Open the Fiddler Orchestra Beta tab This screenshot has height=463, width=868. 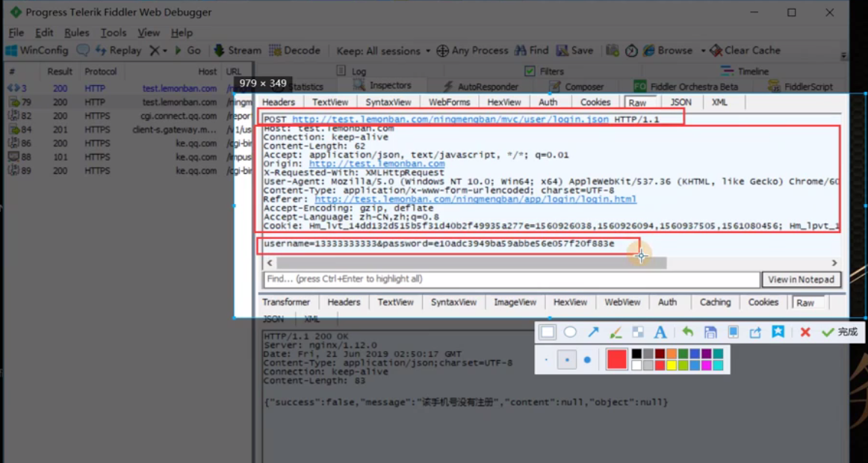pyautogui.click(x=686, y=87)
